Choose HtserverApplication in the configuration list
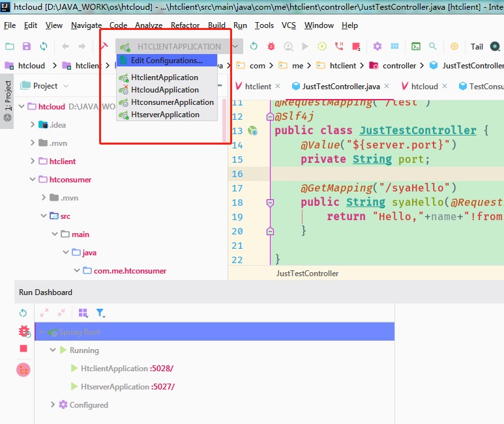The height and width of the screenshot is (424, 504). 165,115
